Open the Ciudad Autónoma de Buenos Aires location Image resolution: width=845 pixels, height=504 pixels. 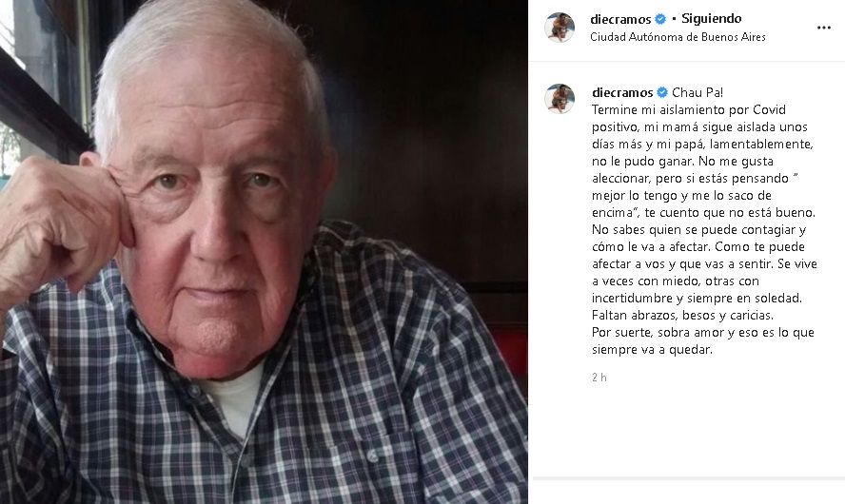point(678,37)
